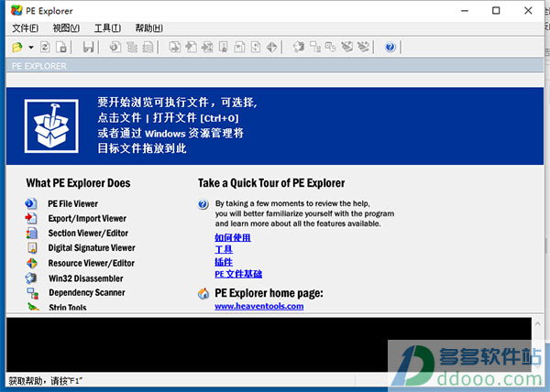Click the house icon beside home page
Screen dimensions: 550x392
203,293
